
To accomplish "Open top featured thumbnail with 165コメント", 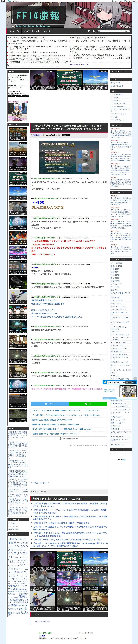I will [95, 80].
